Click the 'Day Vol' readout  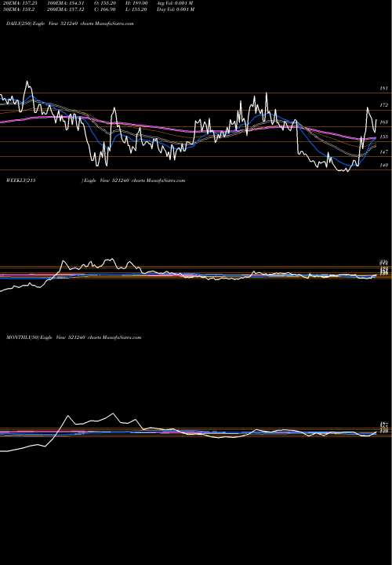[x=176, y=9]
